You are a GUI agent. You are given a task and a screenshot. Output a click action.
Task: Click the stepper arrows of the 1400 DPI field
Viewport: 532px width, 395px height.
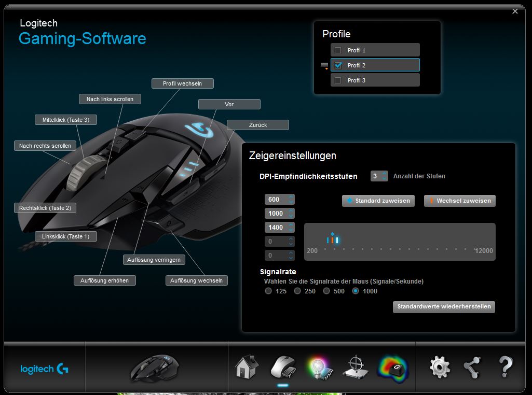pyautogui.click(x=291, y=228)
